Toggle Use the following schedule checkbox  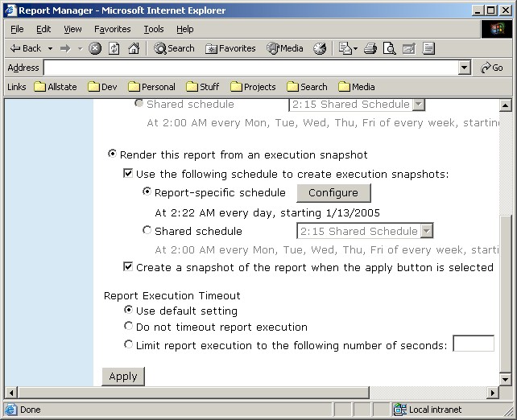tap(128, 173)
